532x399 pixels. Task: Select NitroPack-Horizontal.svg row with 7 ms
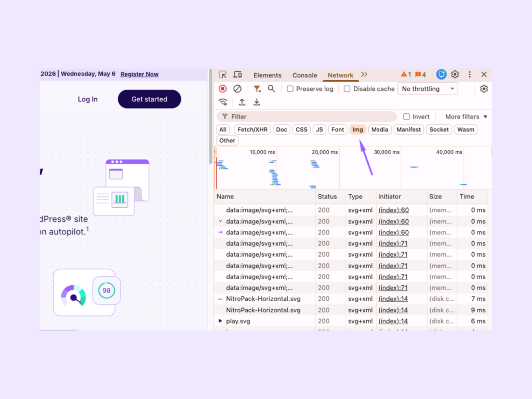click(351, 299)
